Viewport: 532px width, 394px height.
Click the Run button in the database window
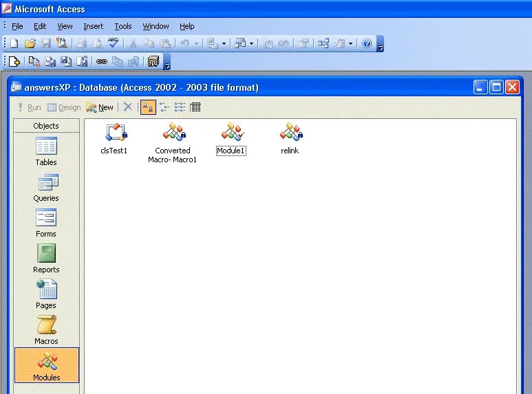(x=29, y=107)
